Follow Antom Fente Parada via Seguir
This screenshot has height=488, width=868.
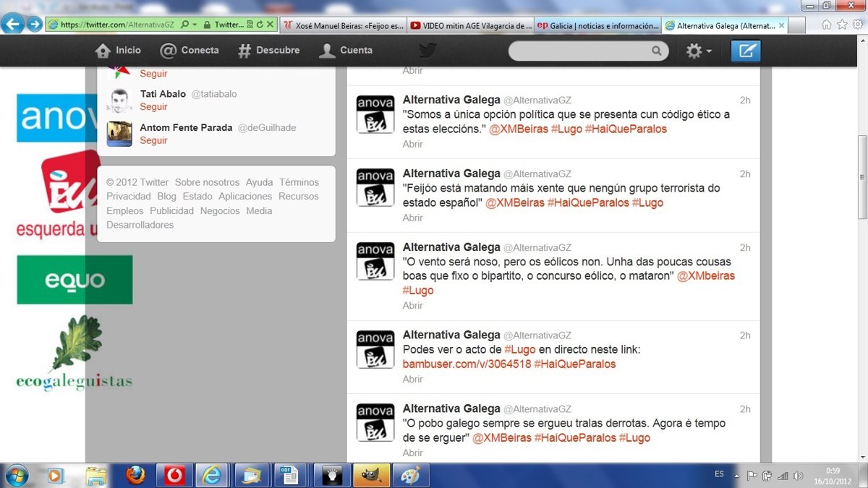coord(153,141)
